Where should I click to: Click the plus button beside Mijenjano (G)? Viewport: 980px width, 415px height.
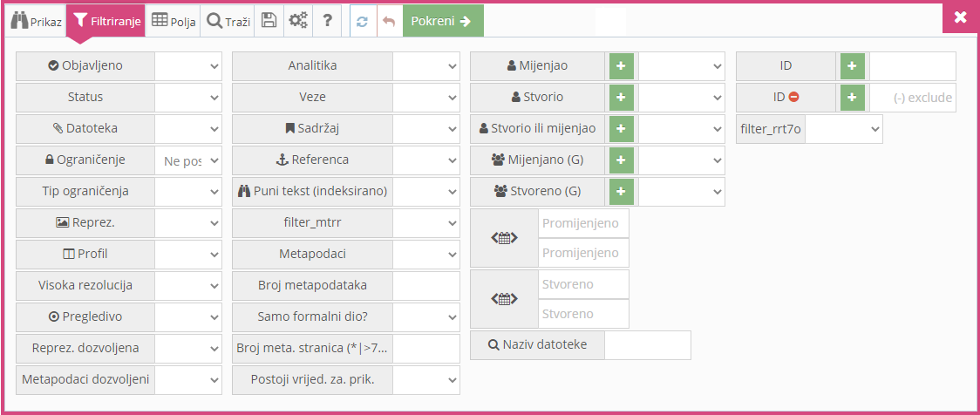(x=621, y=160)
